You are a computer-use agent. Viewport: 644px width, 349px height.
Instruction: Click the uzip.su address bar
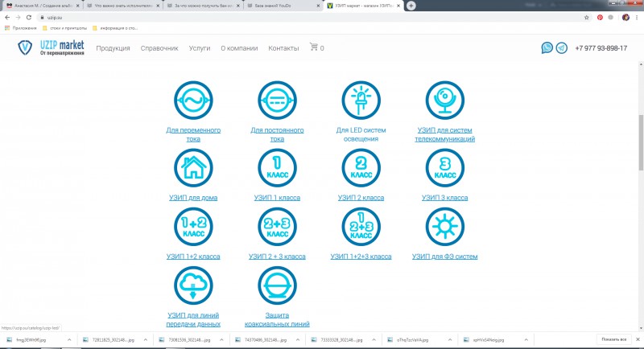click(312, 18)
